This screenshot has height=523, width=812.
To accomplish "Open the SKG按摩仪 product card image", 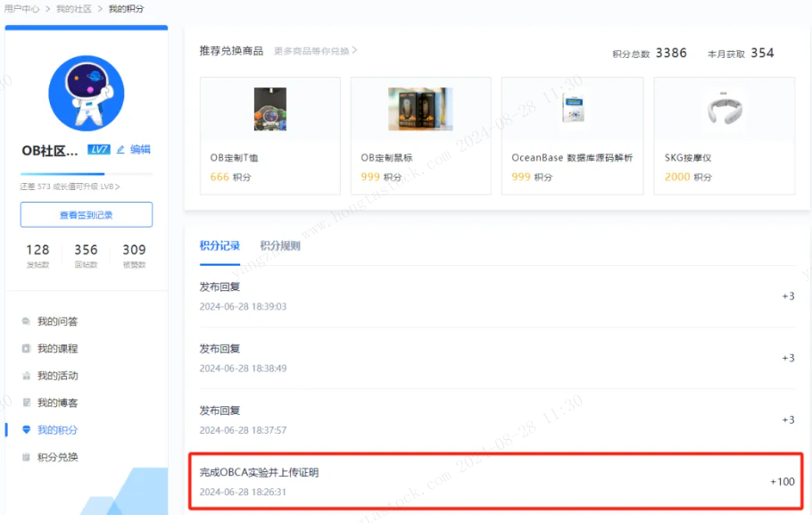I will click(724, 109).
